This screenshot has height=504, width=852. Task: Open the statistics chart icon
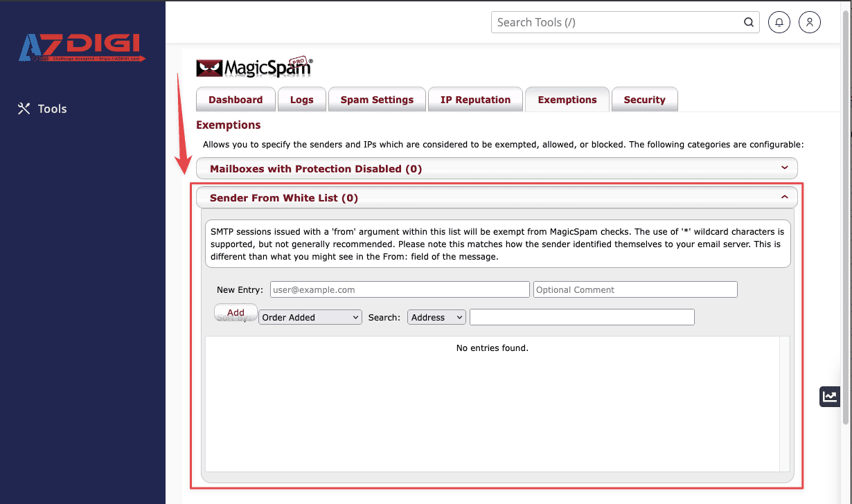(829, 397)
